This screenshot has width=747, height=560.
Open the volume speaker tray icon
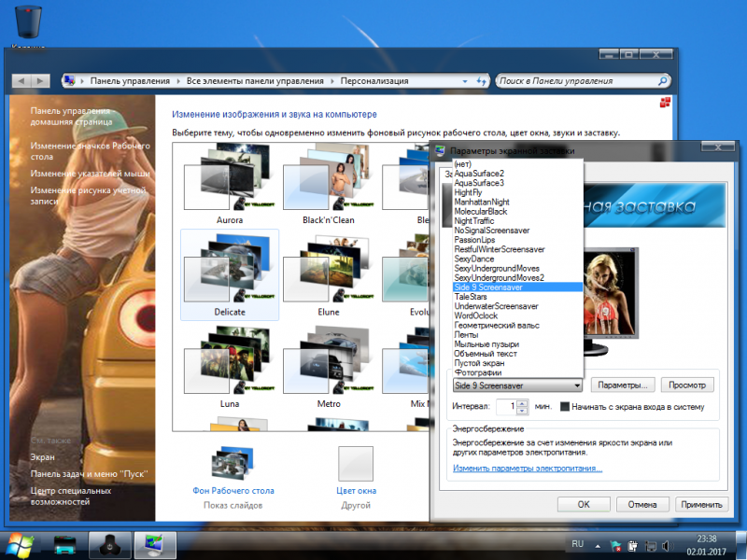tap(667, 546)
